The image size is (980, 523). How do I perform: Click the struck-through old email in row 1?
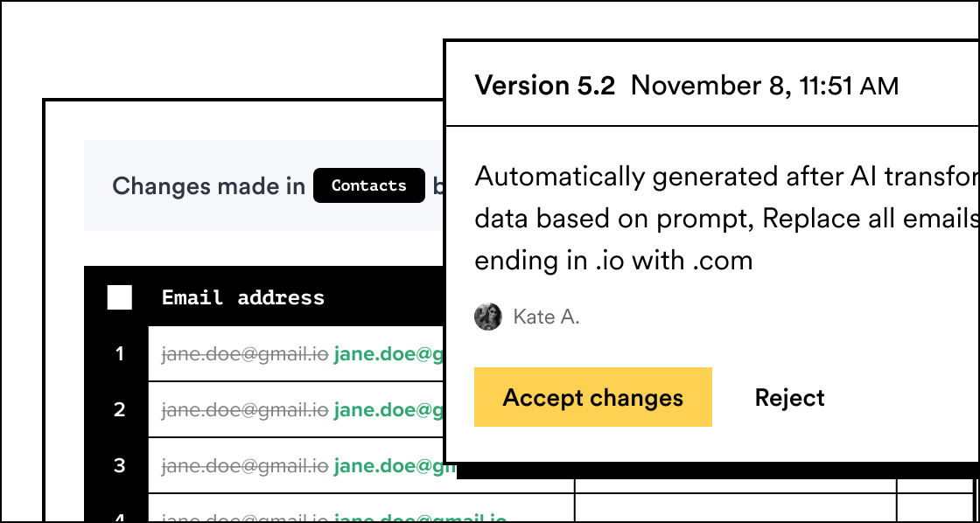[245, 354]
